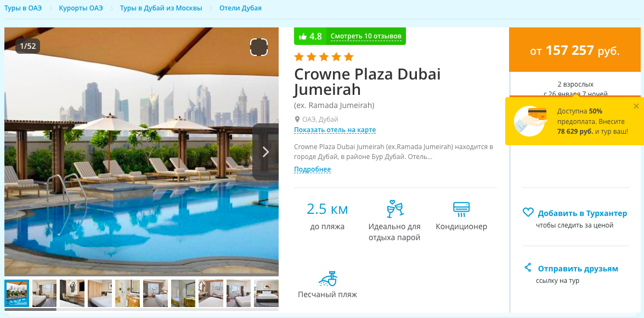Expand hotel description via Подробнее
Viewport: 644px width, 318px height.
(313, 169)
